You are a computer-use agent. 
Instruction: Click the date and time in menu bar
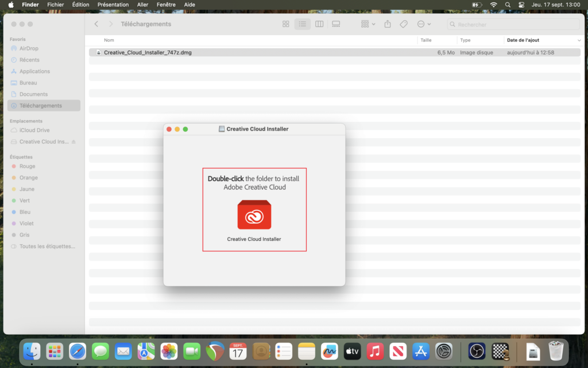click(556, 5)
